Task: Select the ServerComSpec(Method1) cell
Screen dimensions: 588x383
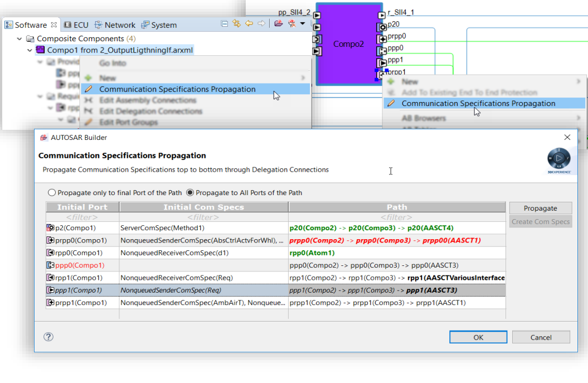Action: pos(203,227)
